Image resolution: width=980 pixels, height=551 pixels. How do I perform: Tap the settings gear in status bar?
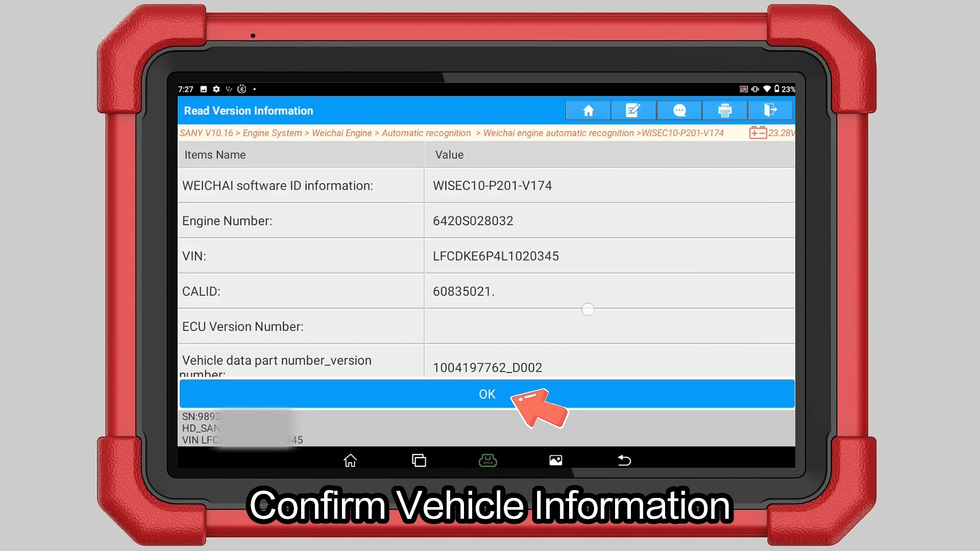click(215, 89)
